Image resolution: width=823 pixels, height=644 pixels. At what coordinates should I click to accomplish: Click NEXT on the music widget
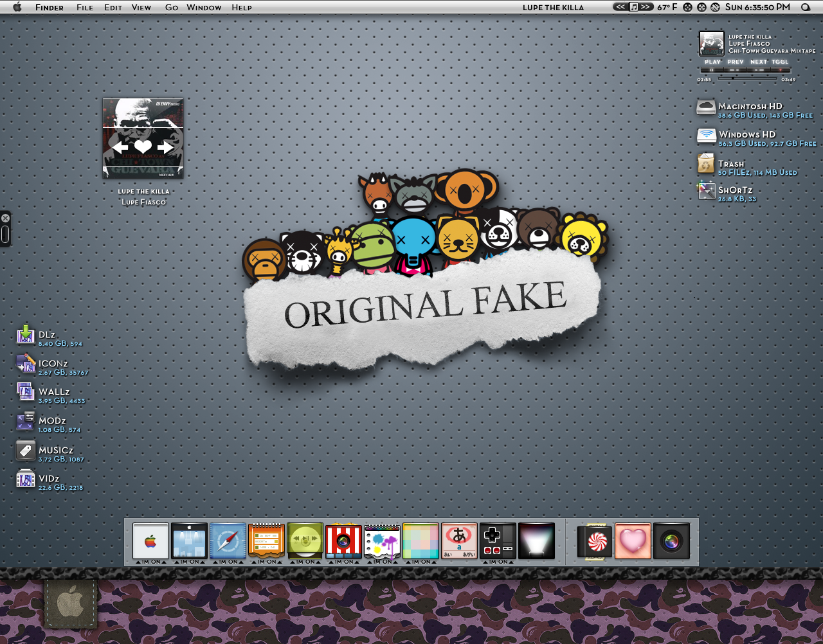[x=759, y=62]
